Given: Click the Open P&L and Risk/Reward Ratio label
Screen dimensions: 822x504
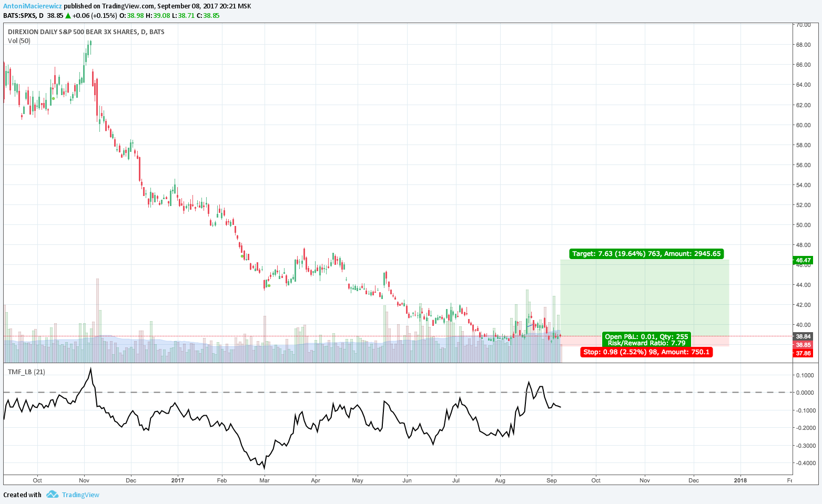Looking at the screenshot, I should [646, 340].
